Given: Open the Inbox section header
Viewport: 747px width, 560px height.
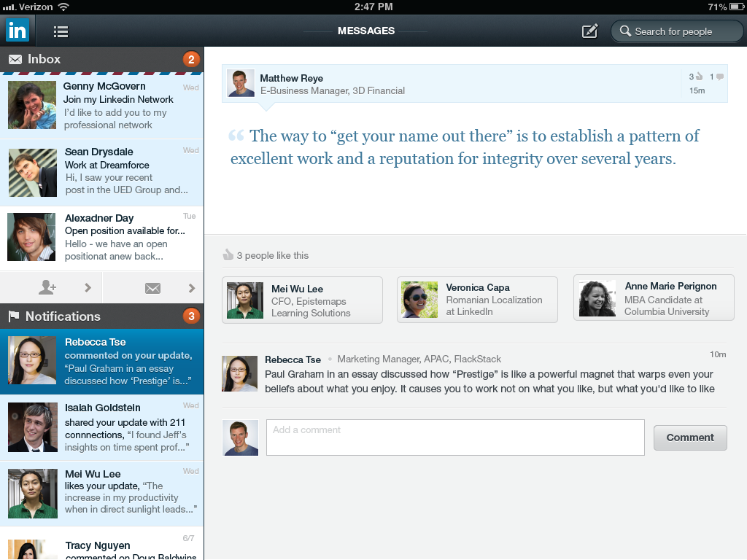Looking at the screenshot, I should coord(102,59).
